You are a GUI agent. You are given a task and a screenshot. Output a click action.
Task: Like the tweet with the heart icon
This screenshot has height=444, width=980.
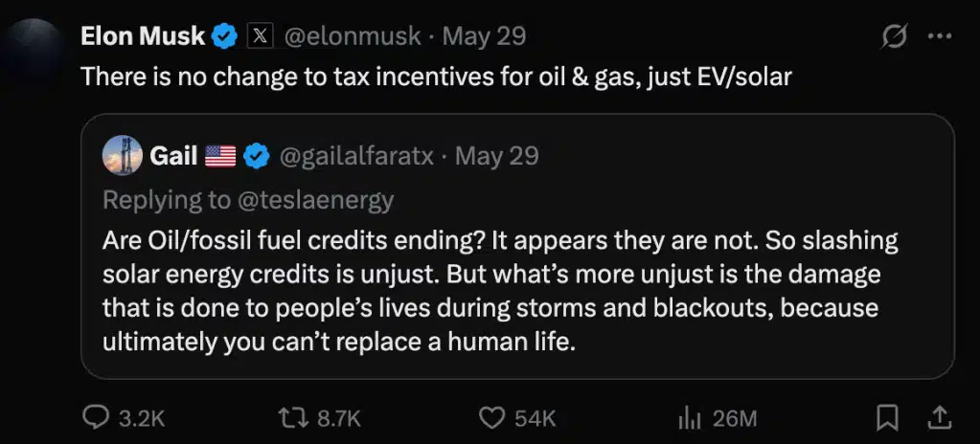491,416
